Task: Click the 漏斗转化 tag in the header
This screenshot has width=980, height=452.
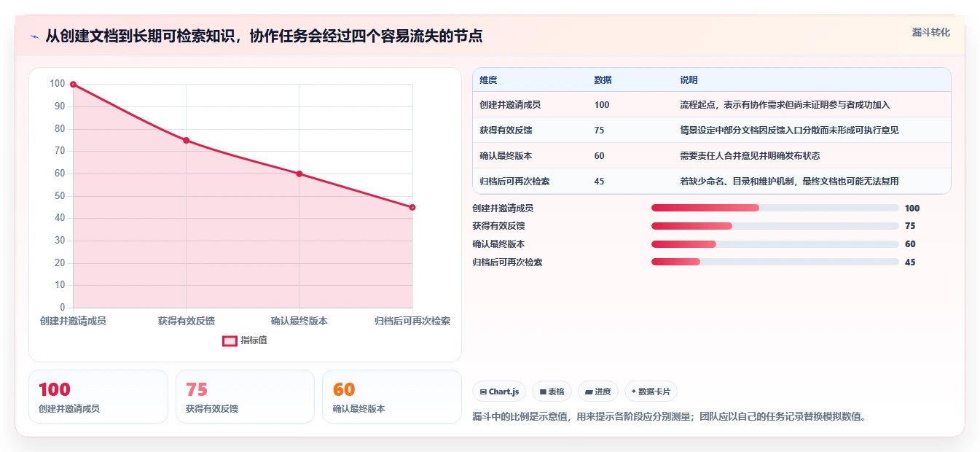Action: pyautogui.click(x=931, y=32)
